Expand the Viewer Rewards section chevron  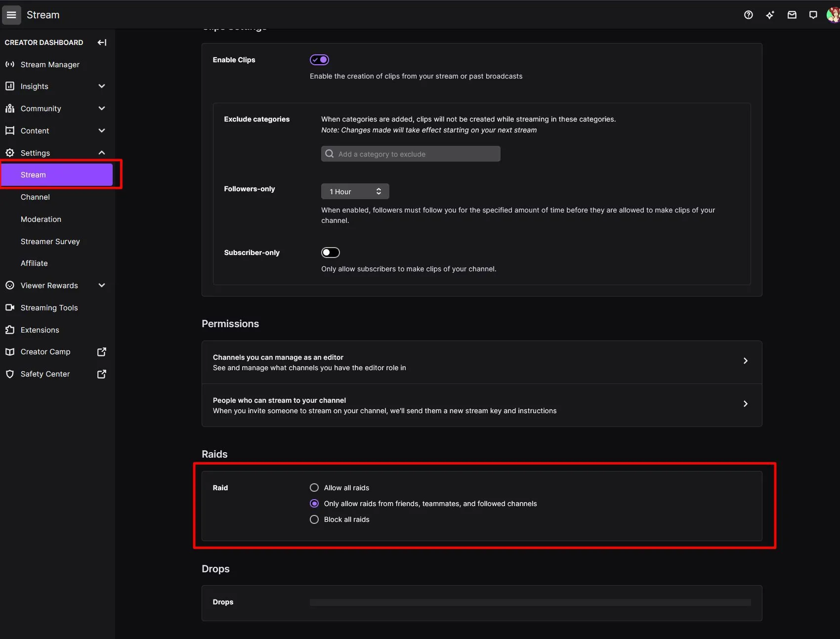(102, 285)
